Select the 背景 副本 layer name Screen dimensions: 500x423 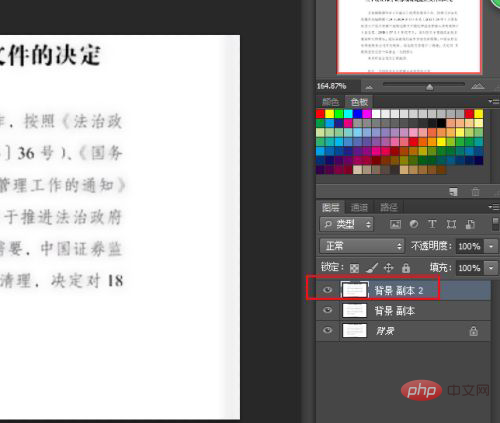pyautogui.click(x=395, y=311)
